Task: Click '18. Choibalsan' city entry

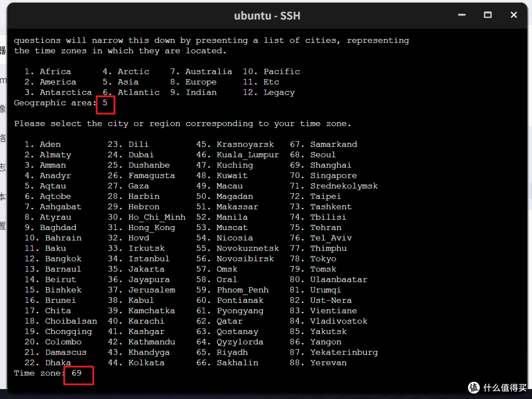Action: (61, 321)
